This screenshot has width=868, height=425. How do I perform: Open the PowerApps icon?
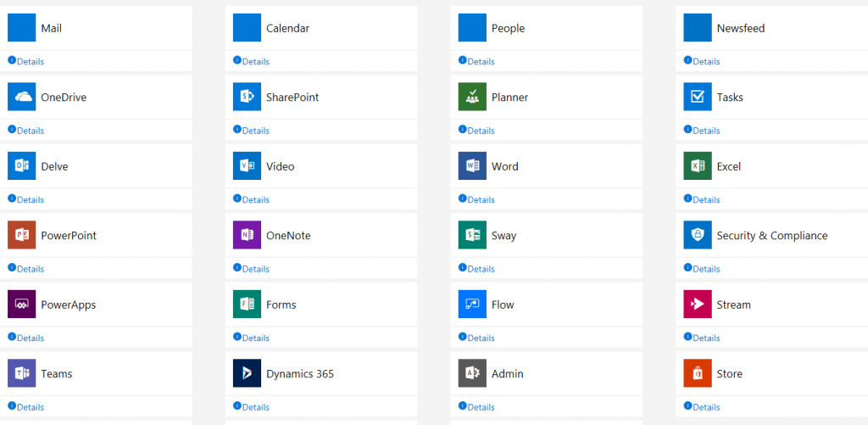pyautogui.click(x=21, y=305)
